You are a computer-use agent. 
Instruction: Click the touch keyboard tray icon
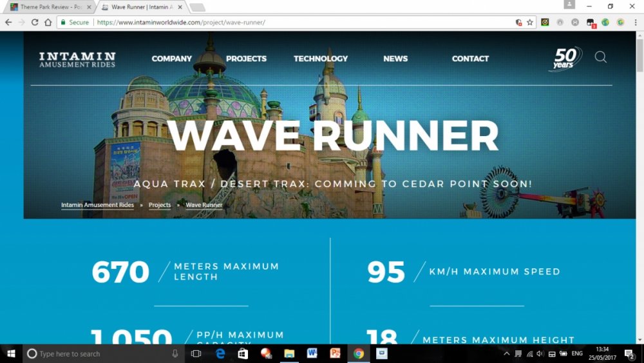click(552, 353)
